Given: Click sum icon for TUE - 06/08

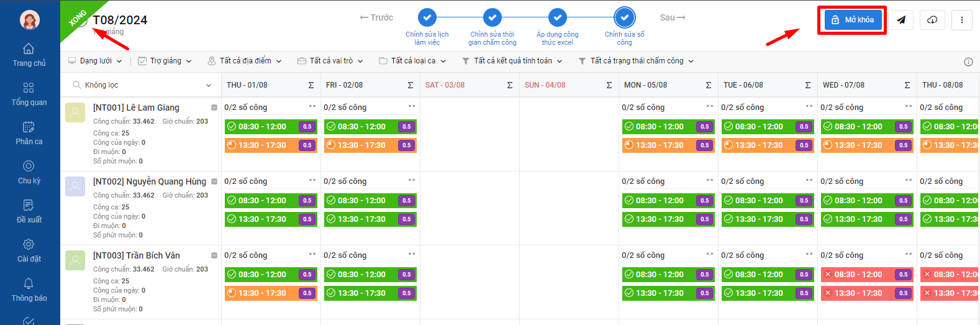Looking at the screenshot, I should [x=808, y=85].
